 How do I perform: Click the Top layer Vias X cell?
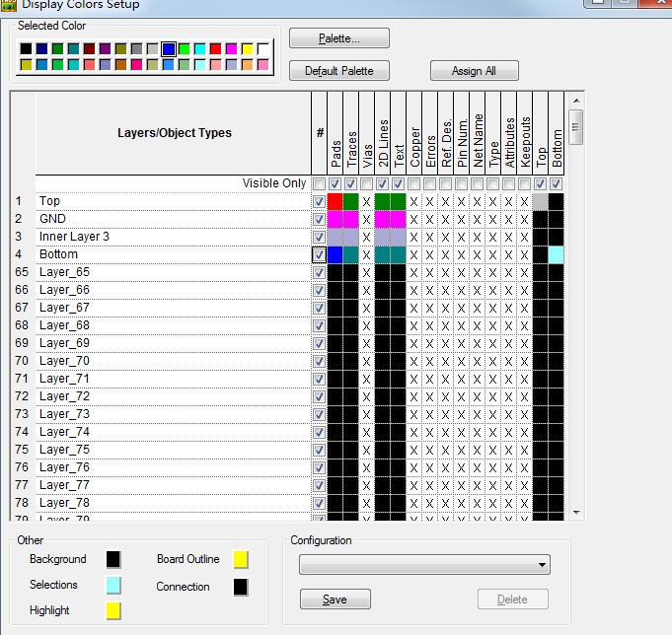click(366, 202)
